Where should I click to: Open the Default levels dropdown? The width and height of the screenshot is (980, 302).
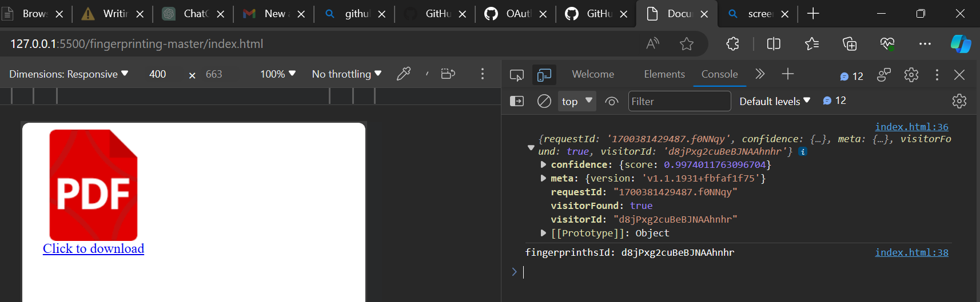coord(774,101)
